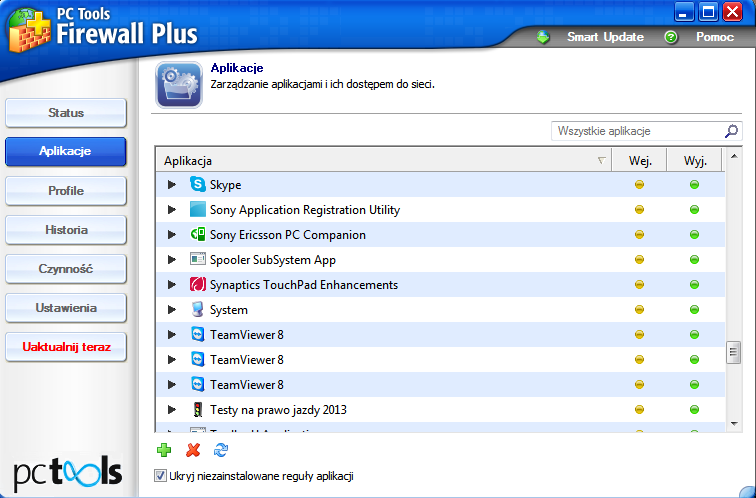Click the Wej. column header
Image resolution: width=756 pixels, height=498 pixels.
click(x=639, y=161)
